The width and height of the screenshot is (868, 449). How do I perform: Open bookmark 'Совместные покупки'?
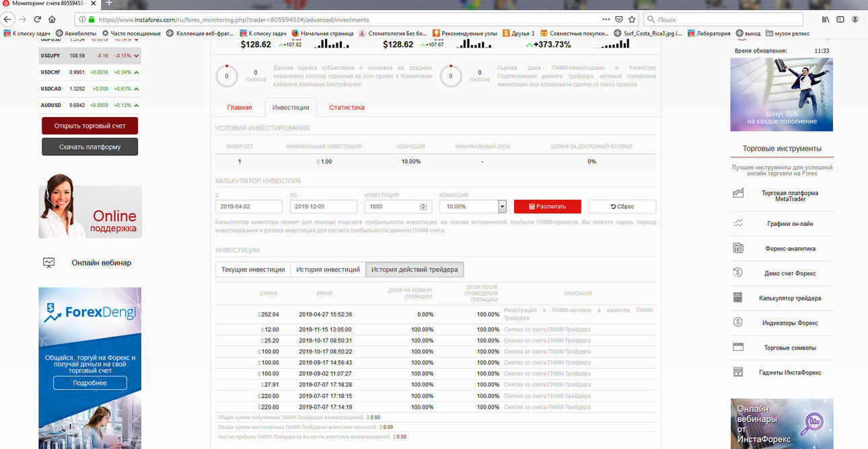pos(573,33)
